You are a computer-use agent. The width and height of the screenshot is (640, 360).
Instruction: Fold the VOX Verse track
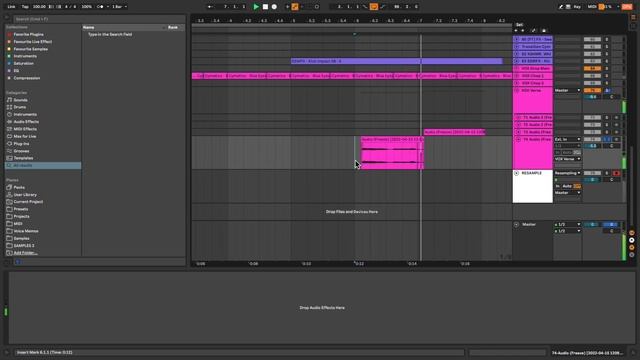(517, 90)
